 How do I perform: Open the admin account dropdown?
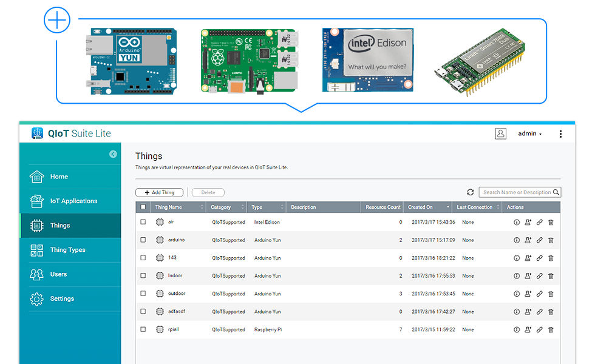point(529,134)
